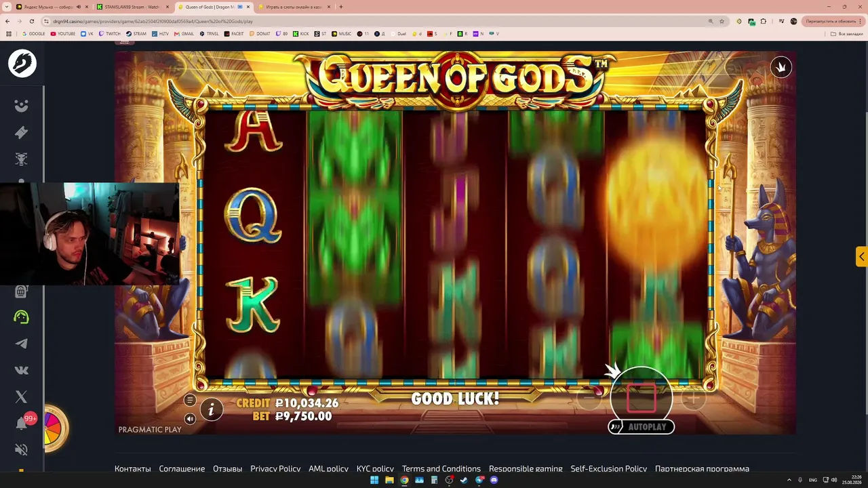Open the Autoplay settings
The image size is (868, 488).
[x=647, y=427]
